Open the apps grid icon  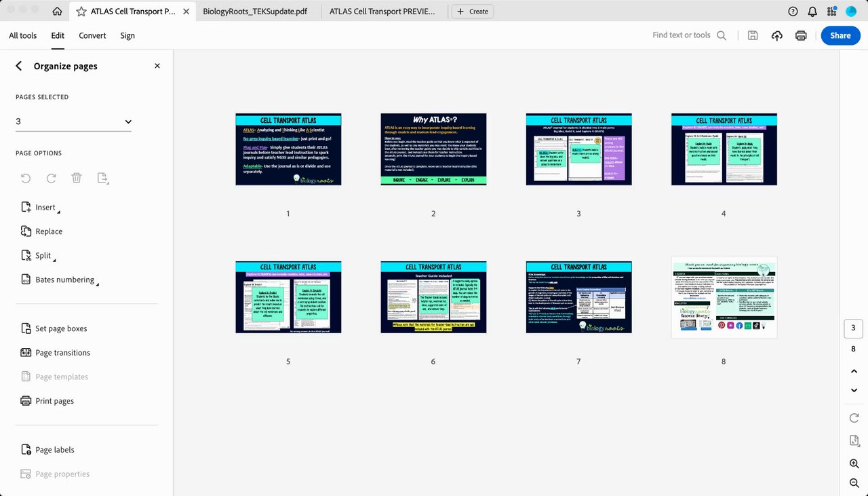click(x=832, y=12)
